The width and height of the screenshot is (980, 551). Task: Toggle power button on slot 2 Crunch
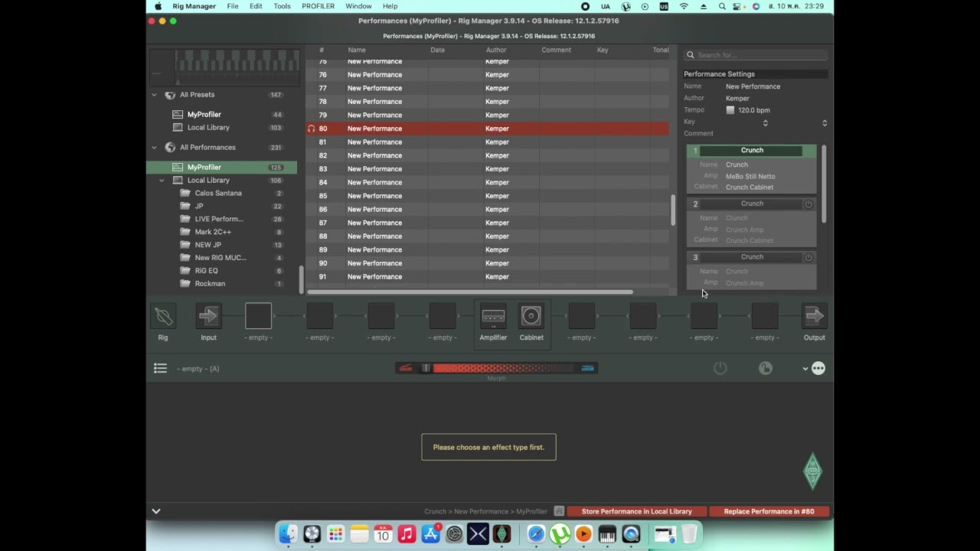[808, 204]
